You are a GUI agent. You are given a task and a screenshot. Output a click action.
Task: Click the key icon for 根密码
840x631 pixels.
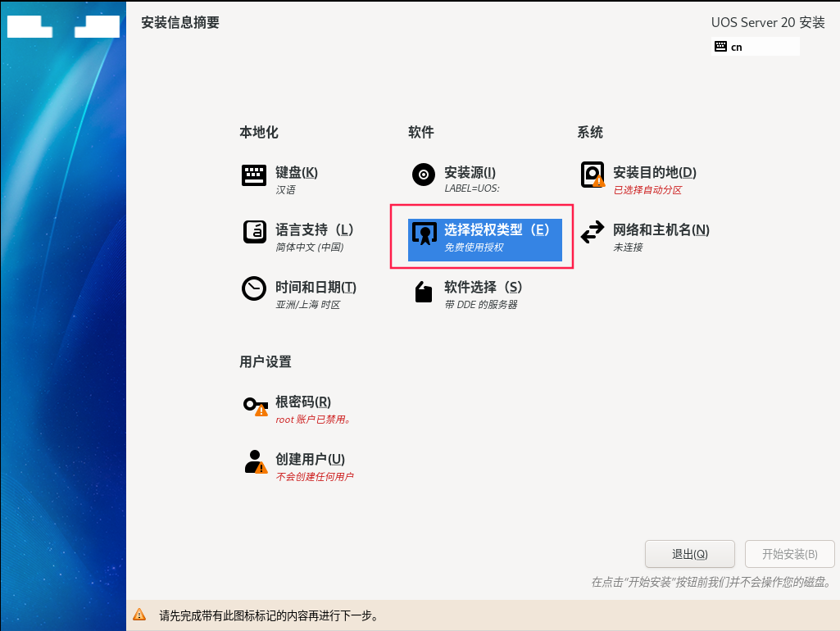click(256, 406)
